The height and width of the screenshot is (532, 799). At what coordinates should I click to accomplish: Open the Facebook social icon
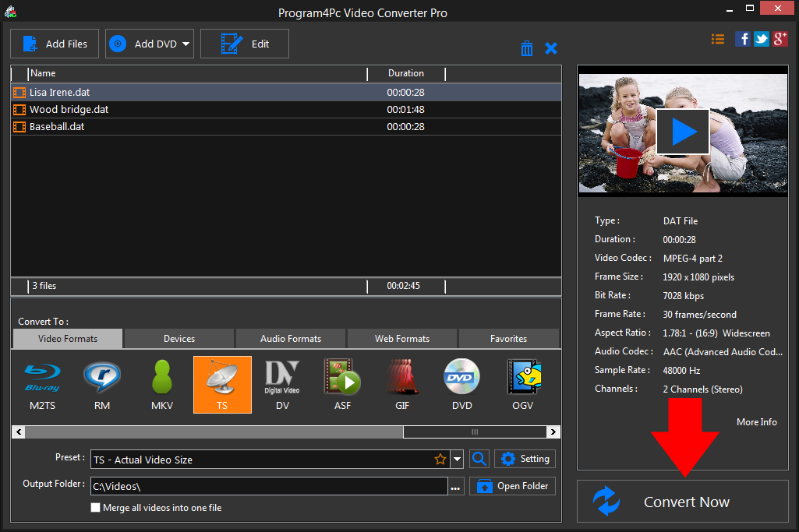tap(742, 39)
